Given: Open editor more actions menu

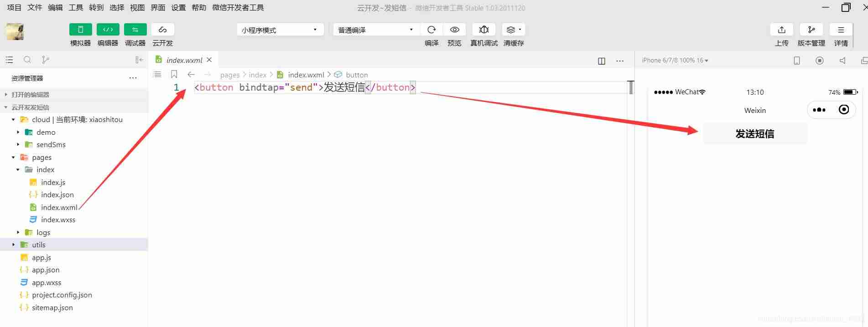Looking at the screenshot, I should tap(620, 61).
